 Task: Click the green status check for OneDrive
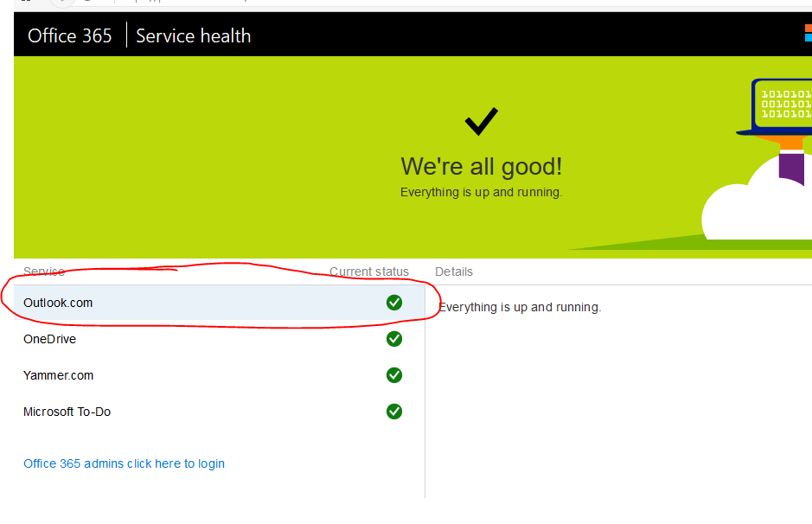[x=394, y=339]
